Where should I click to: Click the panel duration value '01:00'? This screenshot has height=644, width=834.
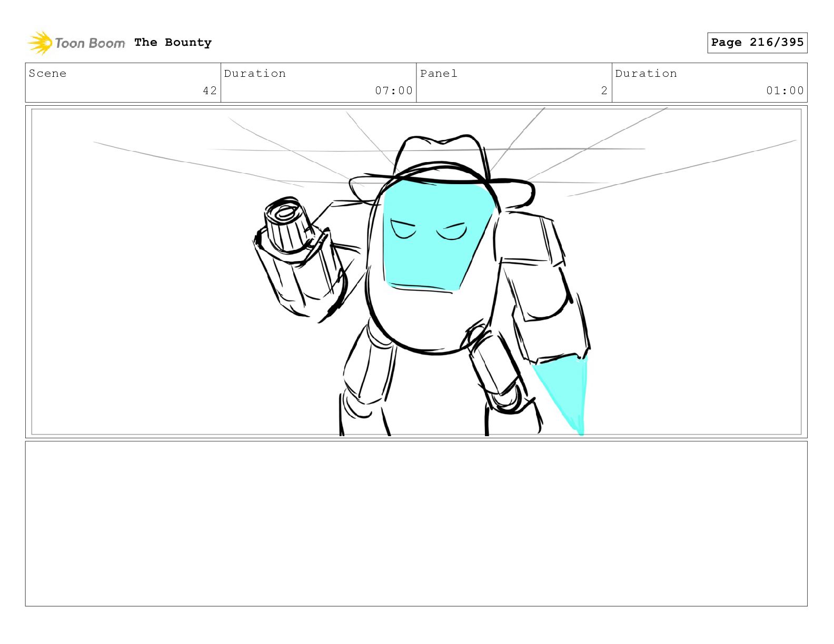(785, 90)
